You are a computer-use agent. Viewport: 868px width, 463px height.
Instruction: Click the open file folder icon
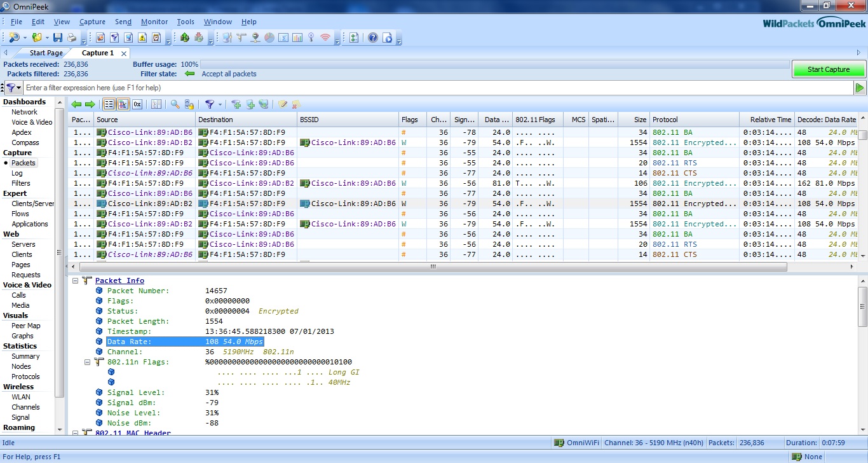[x=37, y=38]
